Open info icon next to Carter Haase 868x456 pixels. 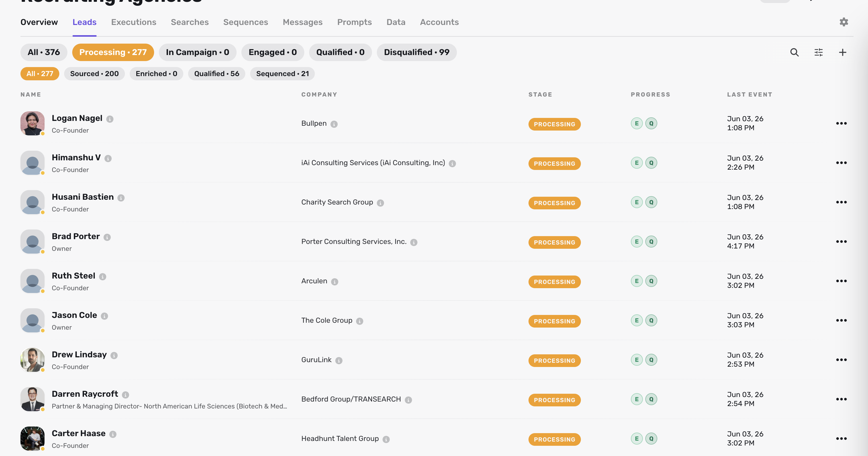pos(113,434)
